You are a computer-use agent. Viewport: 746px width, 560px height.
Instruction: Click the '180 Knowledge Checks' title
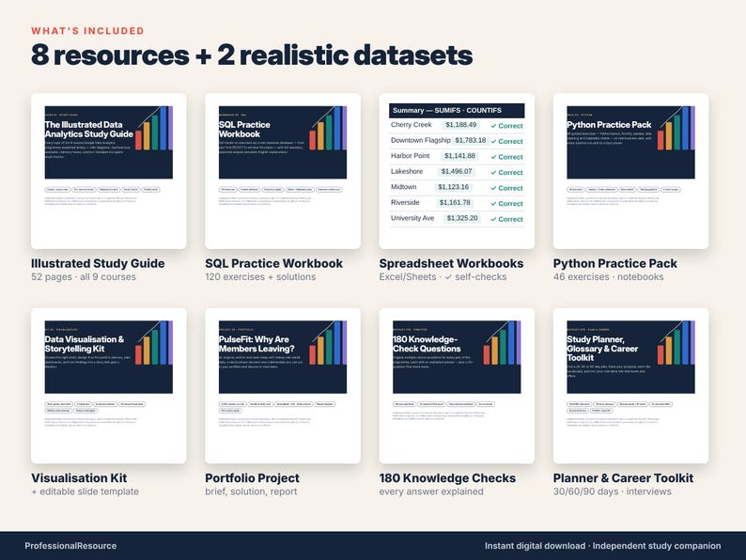click(447, 478)
